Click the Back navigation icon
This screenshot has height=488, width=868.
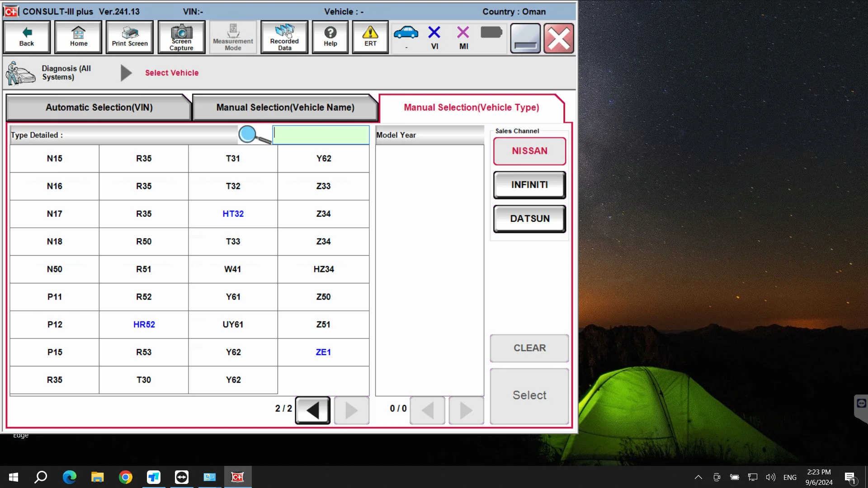(26, 37)
